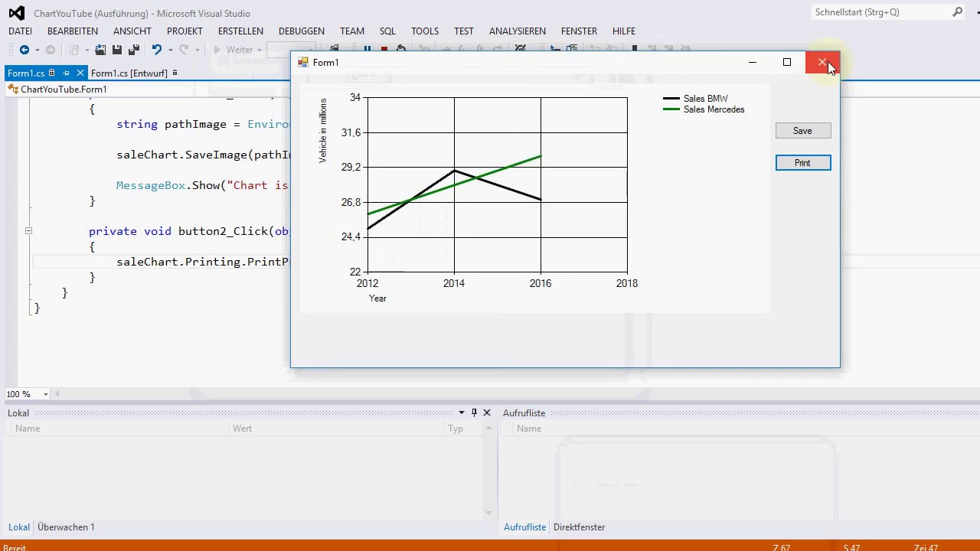
Task: Open the HILFE menu
Action: tap(624, 31)
